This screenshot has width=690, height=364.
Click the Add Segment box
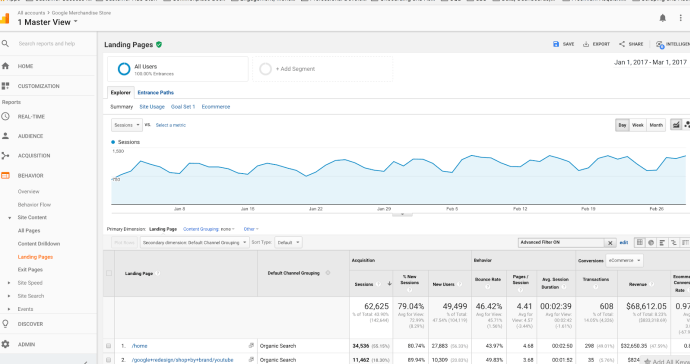[323, 69]
